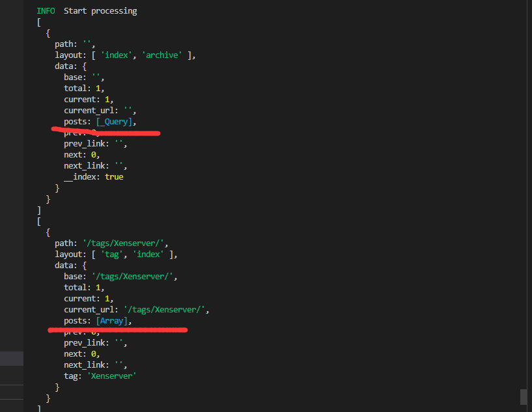532x412 pixels.
Task: Click the first red underline under posts: [_Query]
Action: pyautogui.click(x=105, y=132)
